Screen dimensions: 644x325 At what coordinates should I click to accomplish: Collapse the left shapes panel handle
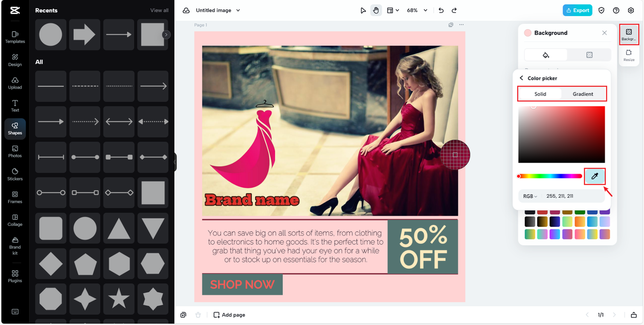click(175, 162)
